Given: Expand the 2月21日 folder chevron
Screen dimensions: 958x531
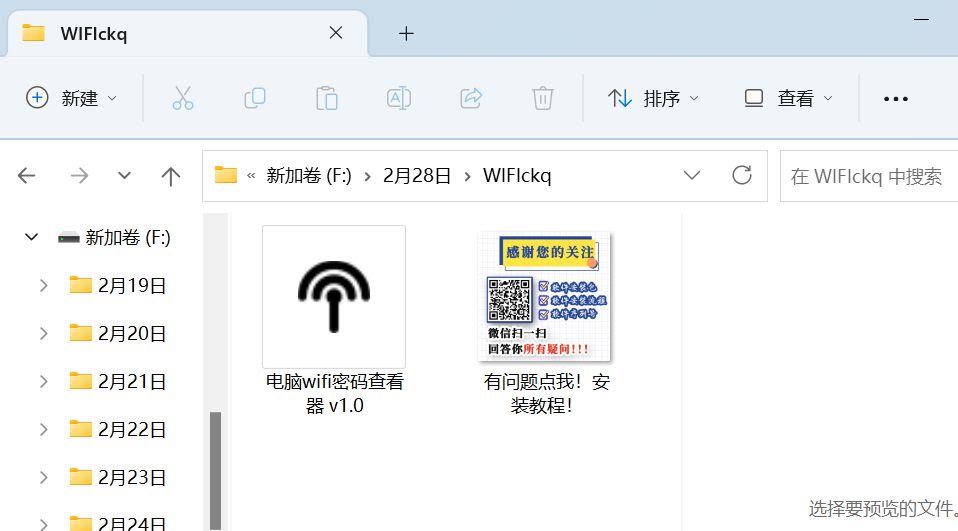Looking at the screenshot, I should (43, 381).
